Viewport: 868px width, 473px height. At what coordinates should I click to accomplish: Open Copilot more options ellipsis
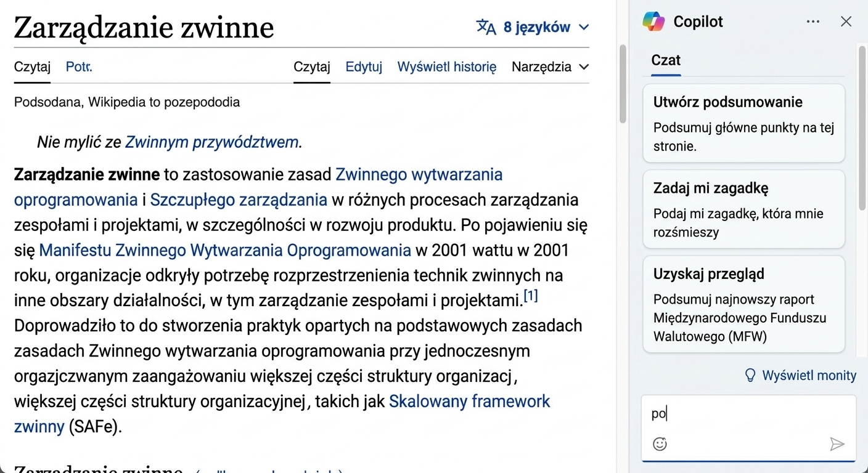(x=813, y=22)
